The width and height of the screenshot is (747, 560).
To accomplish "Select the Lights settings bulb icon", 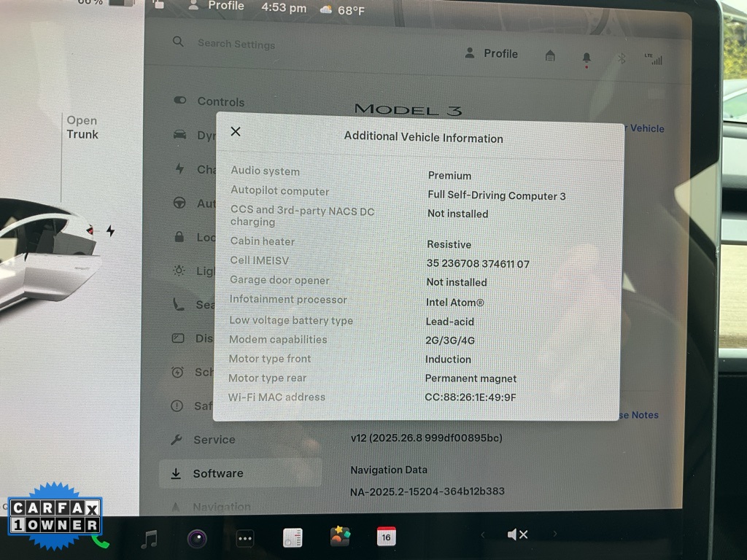I will point(179,271).
